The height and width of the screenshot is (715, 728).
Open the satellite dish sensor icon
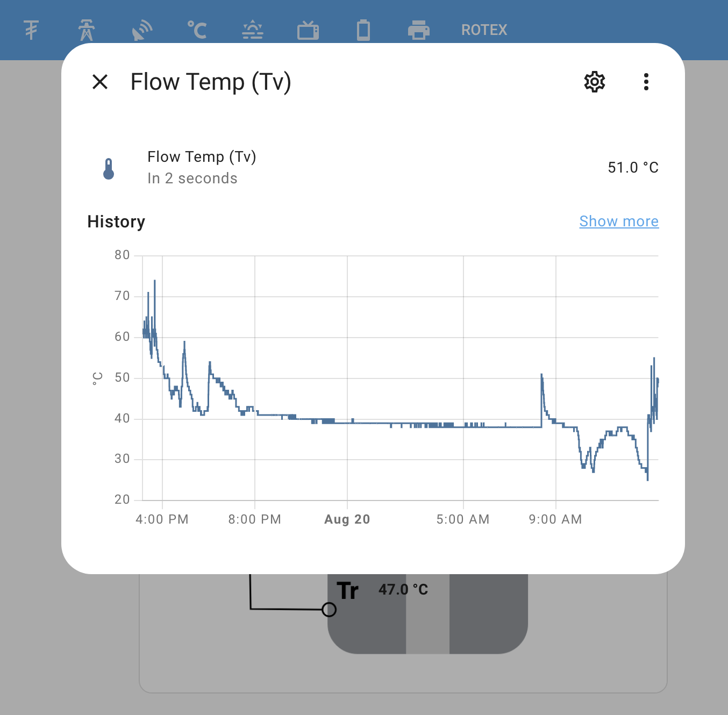pos(141,30)
